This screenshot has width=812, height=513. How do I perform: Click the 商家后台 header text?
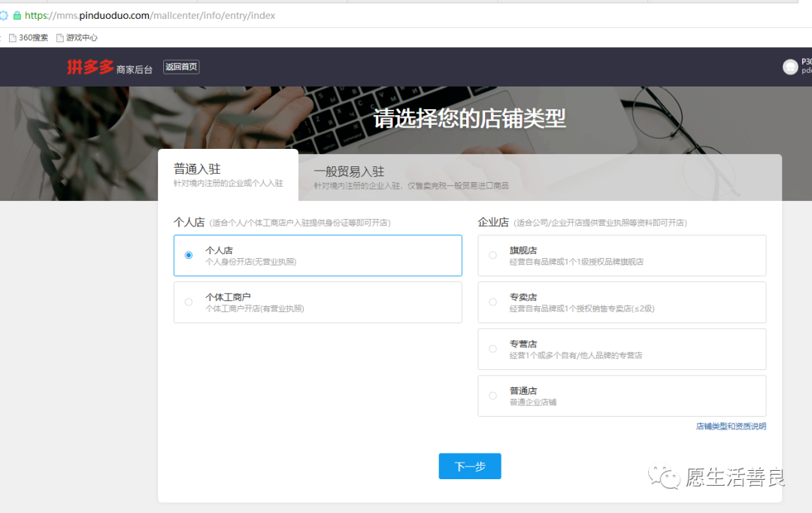(134, 69)
